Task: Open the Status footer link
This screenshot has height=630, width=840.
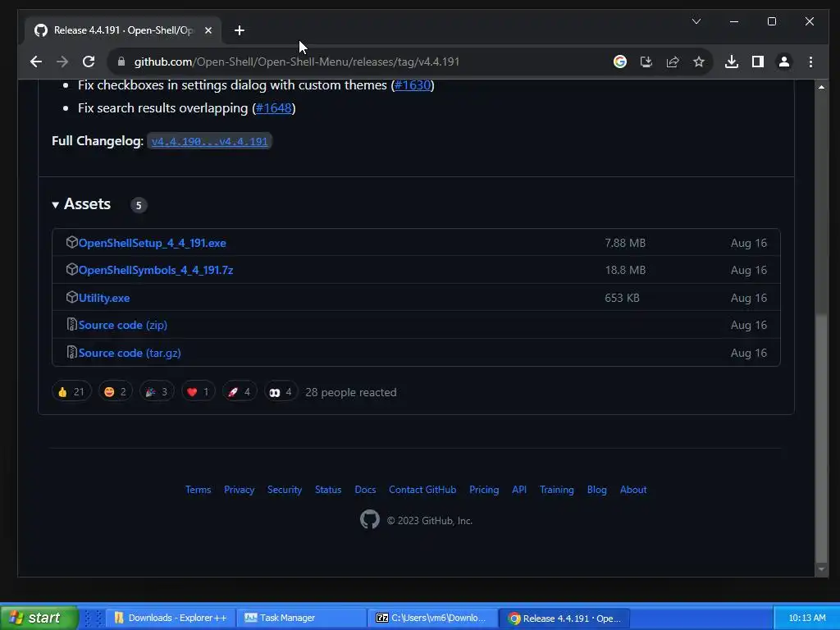Action: coord(328,490)
